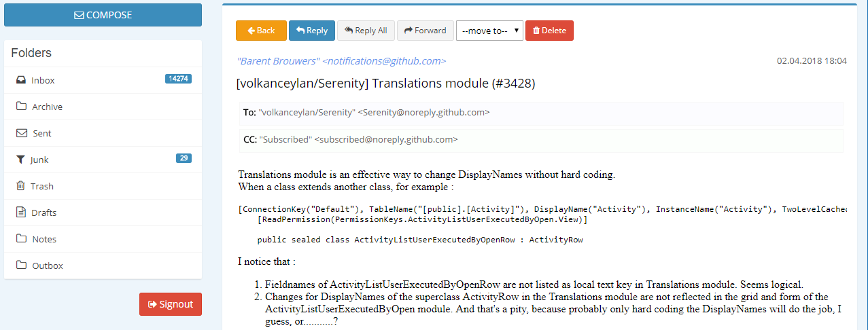
Task: Click the Trash bin icon
Action: point(20,186)
